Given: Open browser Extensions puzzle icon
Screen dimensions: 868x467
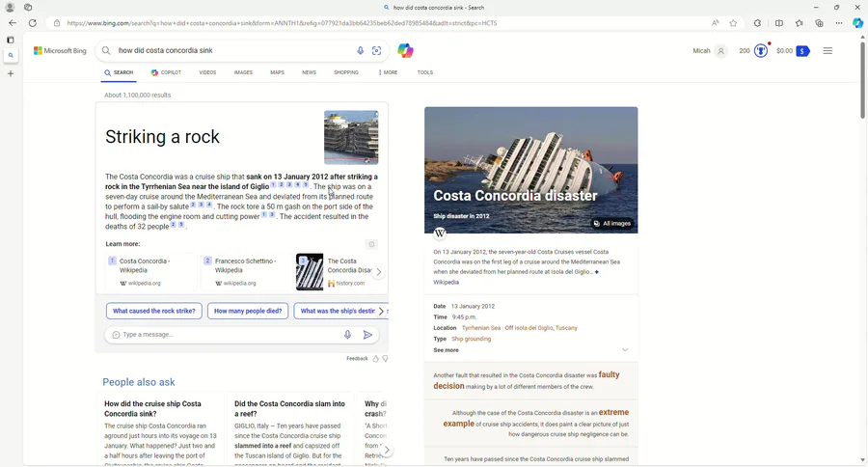Looking at the screenshot, I should pyautogui.click(x=757, y=23).
